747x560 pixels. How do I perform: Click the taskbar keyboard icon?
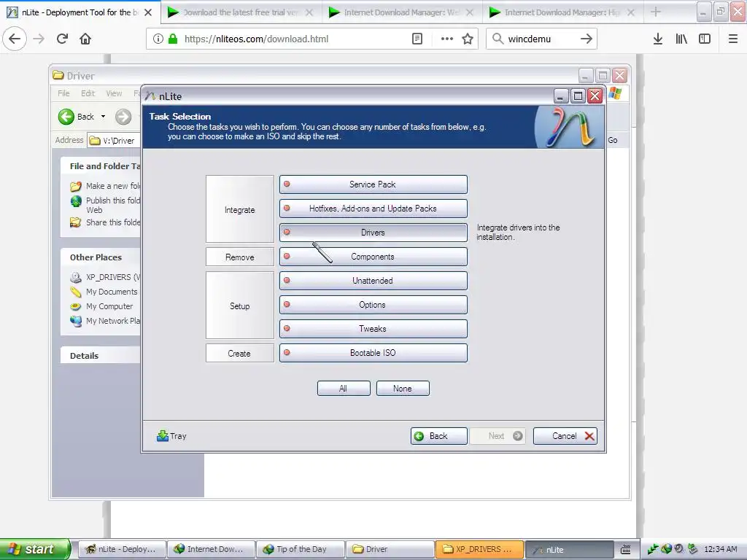coord(626,550)
